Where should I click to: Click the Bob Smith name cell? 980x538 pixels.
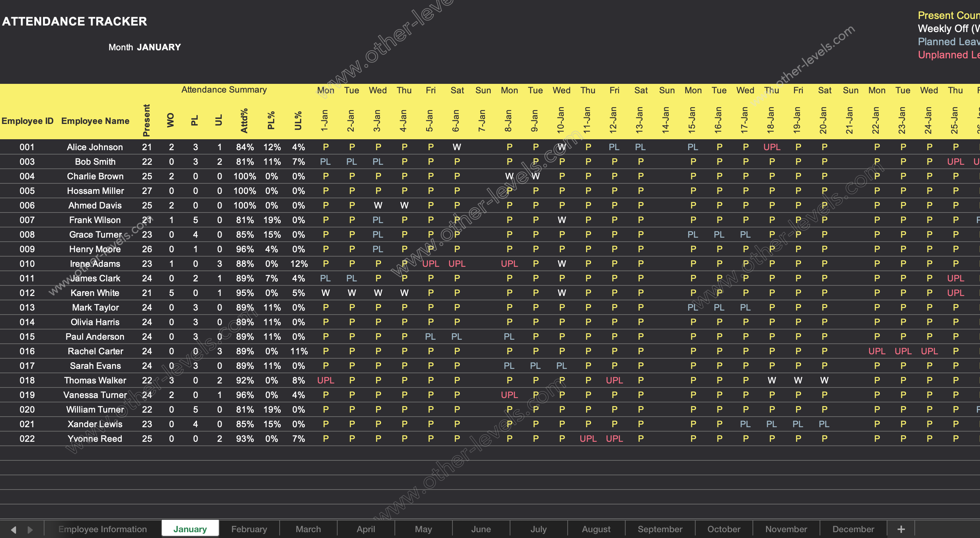(95, 162)
